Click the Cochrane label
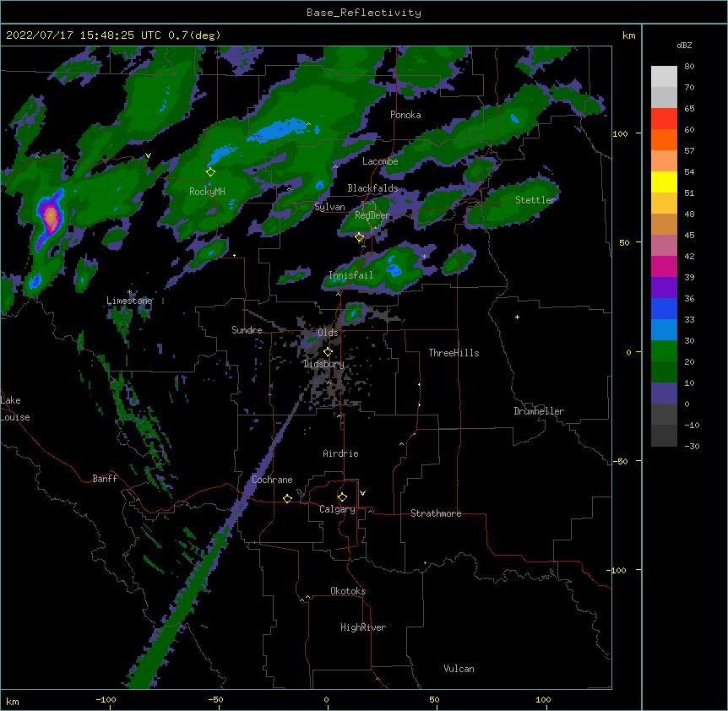728x711 pixels. point(272,480)
